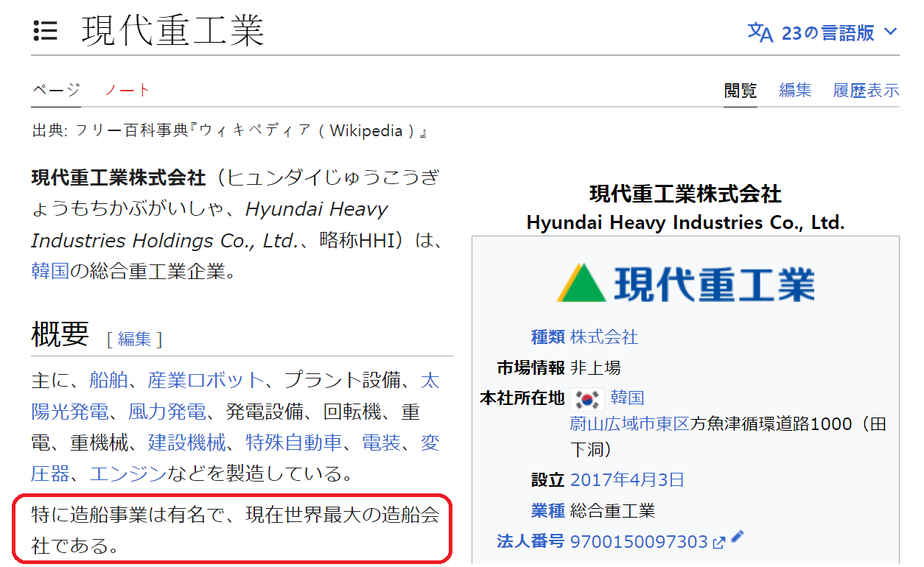The height and width of the screenshot is (567, 924).
Task: Open corporate number 9700150097303 link
Action: click(x=639, y=542)
